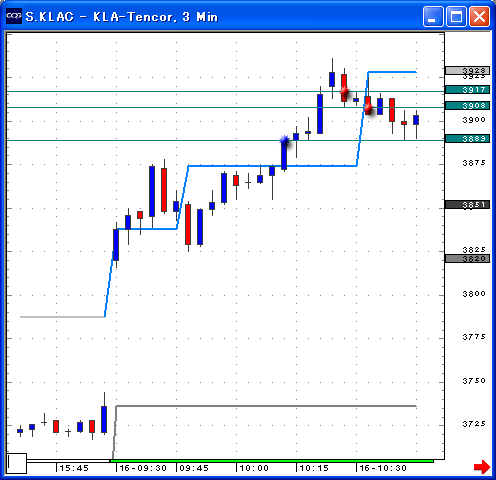Viewport: 496px width, 480px height.
Task: Click the 16-10:30 time axis label
Action: click(x=383, y=468)
